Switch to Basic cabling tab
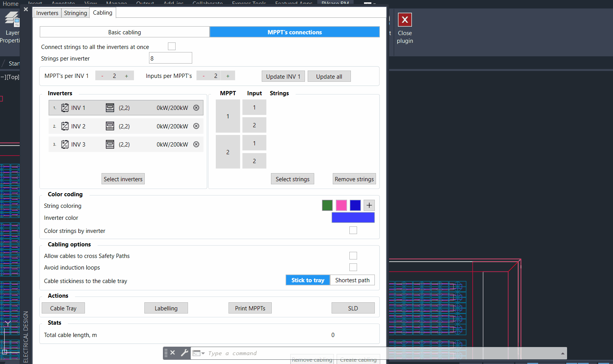The height and width of the screenshot is (364, 613). [124, 32]
